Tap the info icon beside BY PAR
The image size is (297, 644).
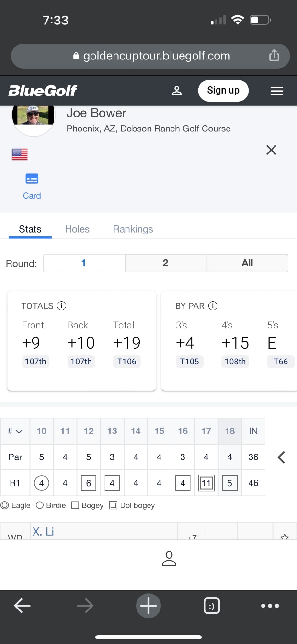pyautogui.click(x=213, y=306)
